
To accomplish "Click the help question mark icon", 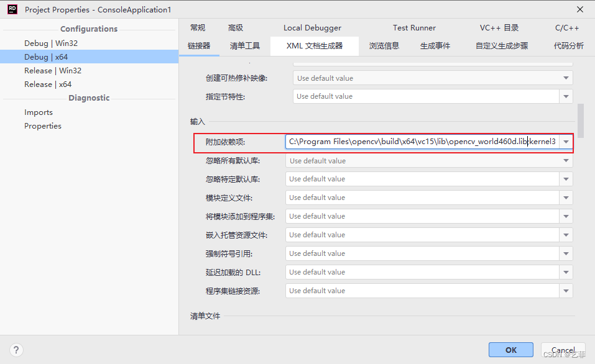I will (x=17, y=350).
